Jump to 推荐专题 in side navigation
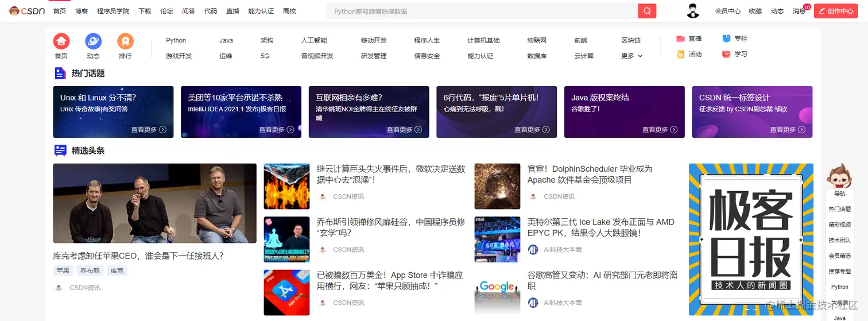The image size is (868, 321). (839, 271)
